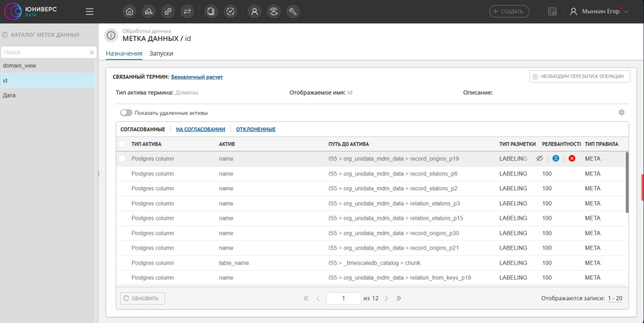Click the _timescaledb_catalog > chunk path cell

(x=374, y=263)
